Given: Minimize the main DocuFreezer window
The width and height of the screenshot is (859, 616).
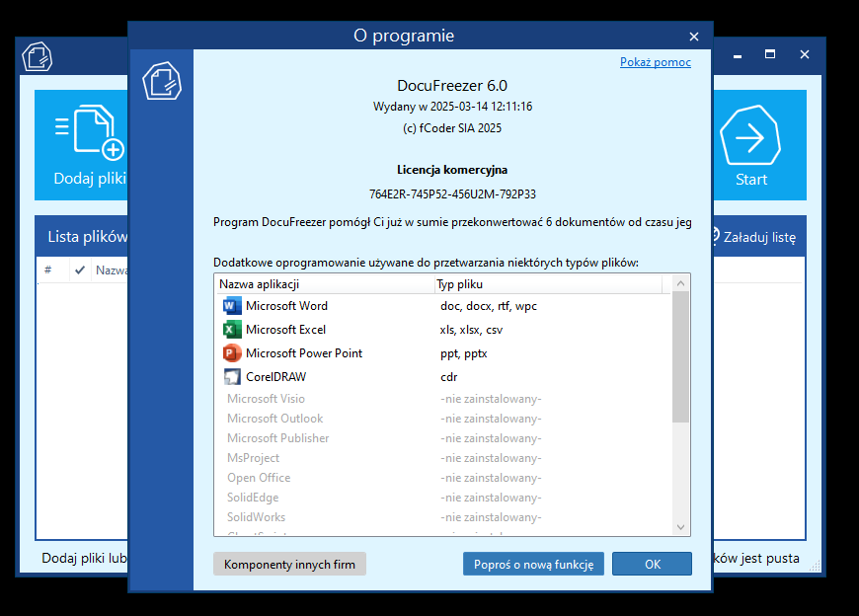Looking at the screenshot, I should (738, 56).
